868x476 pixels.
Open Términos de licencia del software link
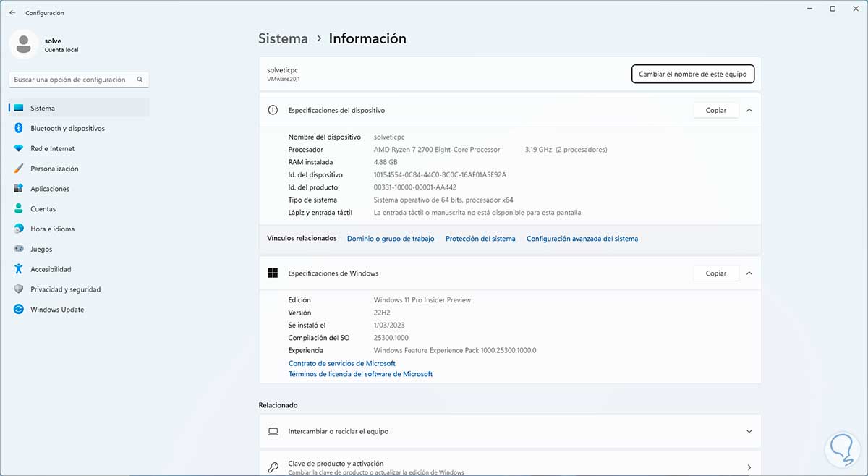coord(360,374)
